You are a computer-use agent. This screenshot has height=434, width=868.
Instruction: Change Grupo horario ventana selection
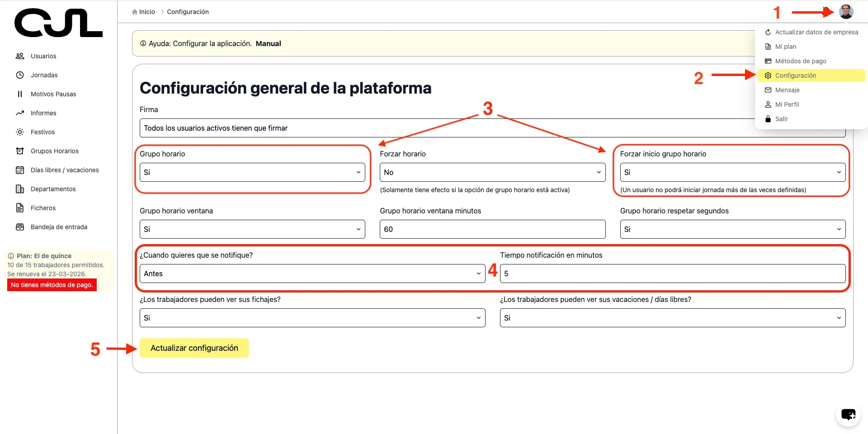click(252, 229)
